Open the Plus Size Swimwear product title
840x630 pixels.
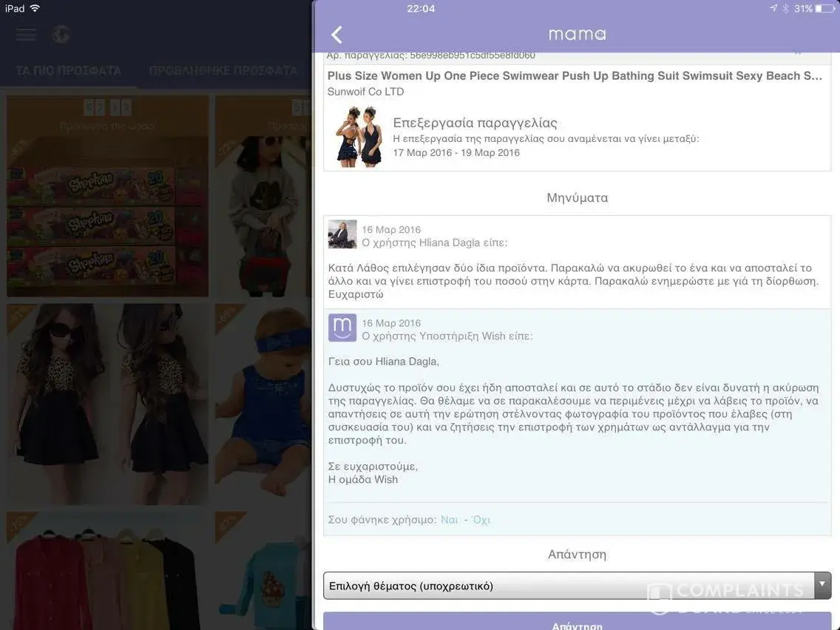pos(574,76)
